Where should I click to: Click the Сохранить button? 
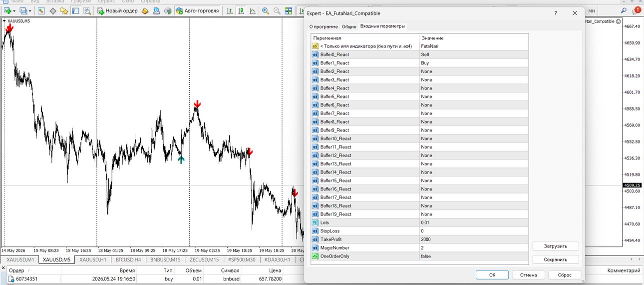556,259
